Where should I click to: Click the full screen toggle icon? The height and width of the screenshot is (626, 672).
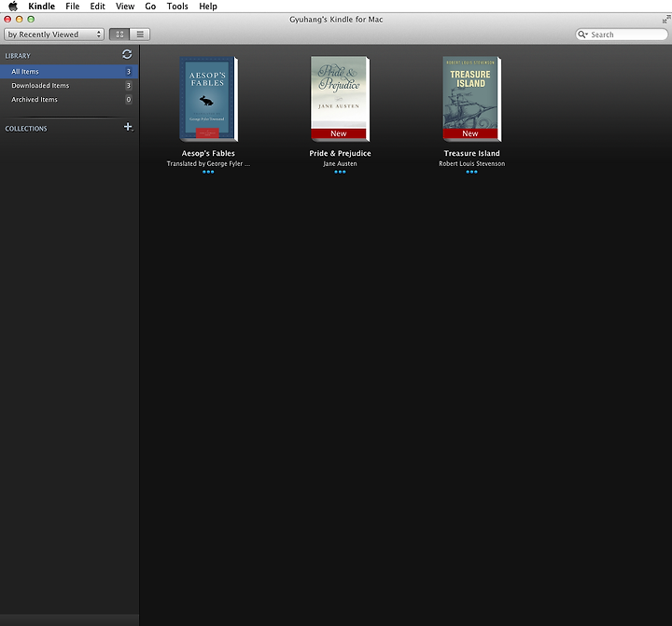coord(666,20)
